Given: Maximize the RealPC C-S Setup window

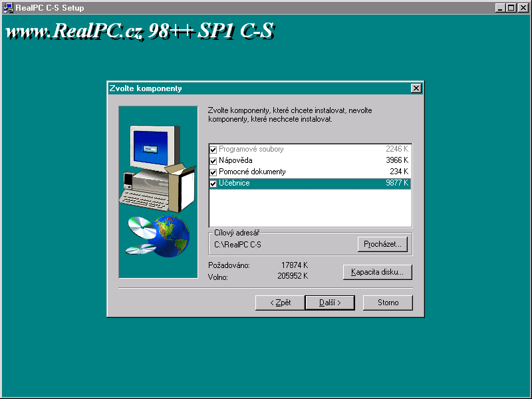Looking at the screenshot, I should point(511,8).
